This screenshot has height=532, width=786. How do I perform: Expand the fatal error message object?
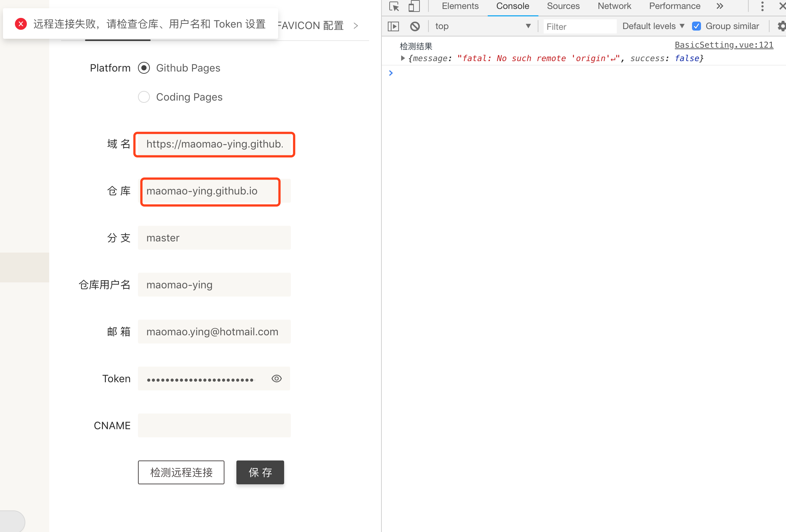coord(403,58)
